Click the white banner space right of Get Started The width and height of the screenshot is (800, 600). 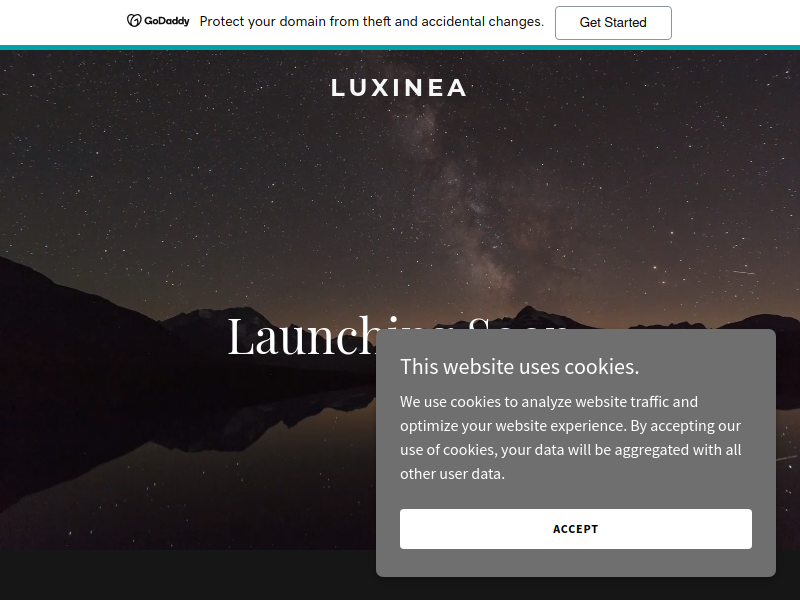[735, 22]
